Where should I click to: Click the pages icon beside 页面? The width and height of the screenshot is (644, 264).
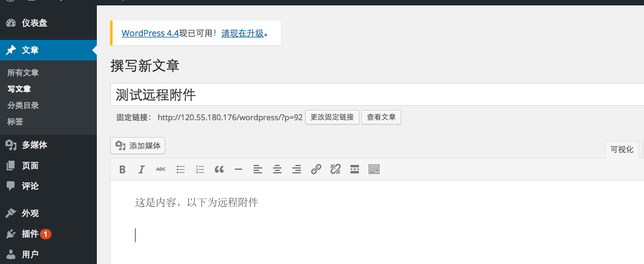pos(11,166)
